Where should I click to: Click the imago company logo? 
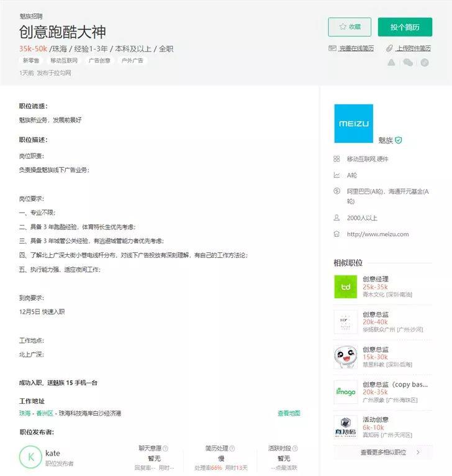coord(346,392)
